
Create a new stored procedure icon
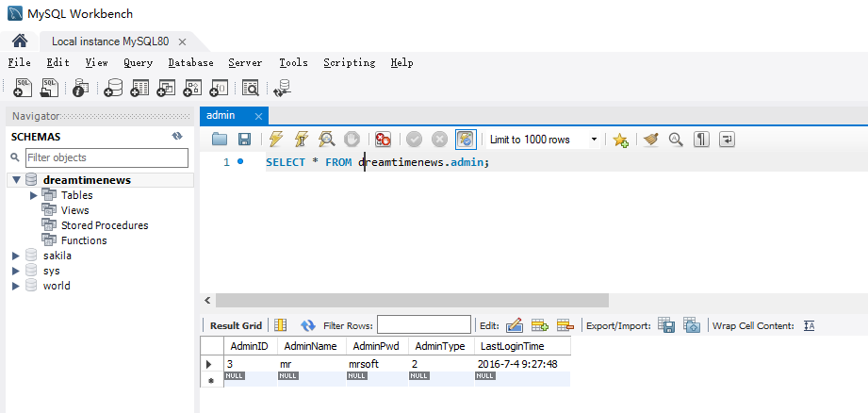click(192, 88)
